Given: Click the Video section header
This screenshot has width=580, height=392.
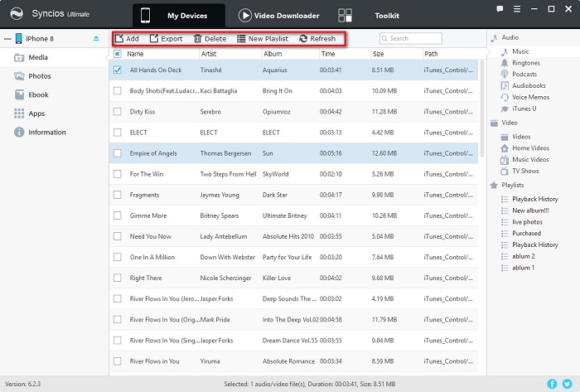Looking at the screenshot, I should pyautogui.click(x=509, y=123).
